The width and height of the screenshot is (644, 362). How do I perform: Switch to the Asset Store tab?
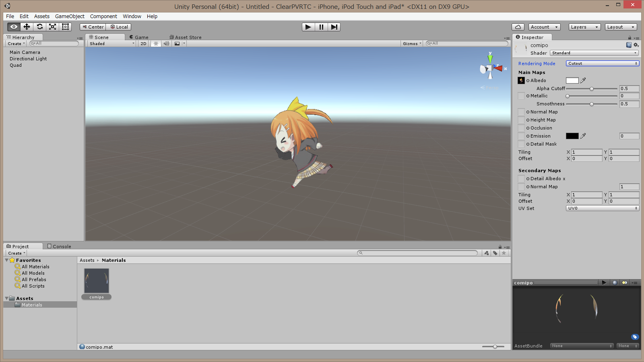186,37
